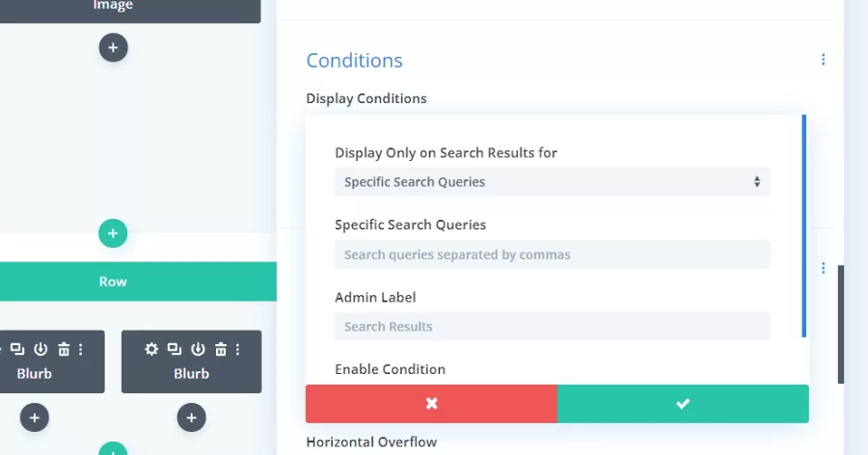The width and height of the screenshot is (868, 455).
Task: Open the lower section's three-dot options menu
Action: (x=824, y=268)
